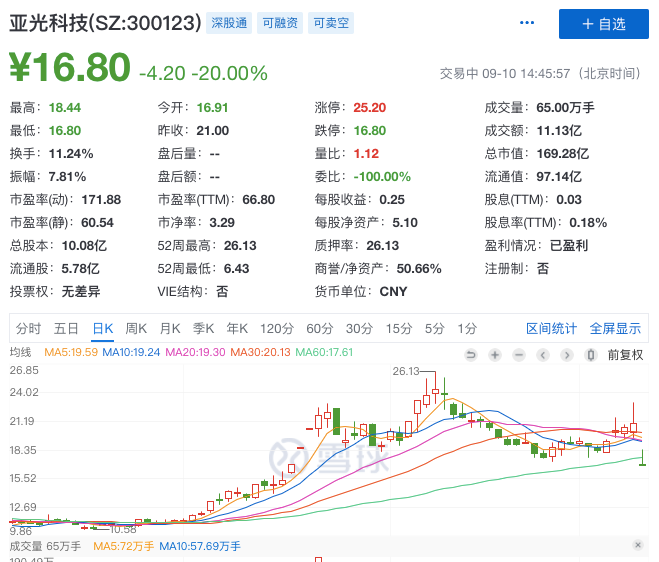Click the 货币单位 value CNY
This screenshot has height=562, width=659.
pyautogui.click(x=393, y=291)
